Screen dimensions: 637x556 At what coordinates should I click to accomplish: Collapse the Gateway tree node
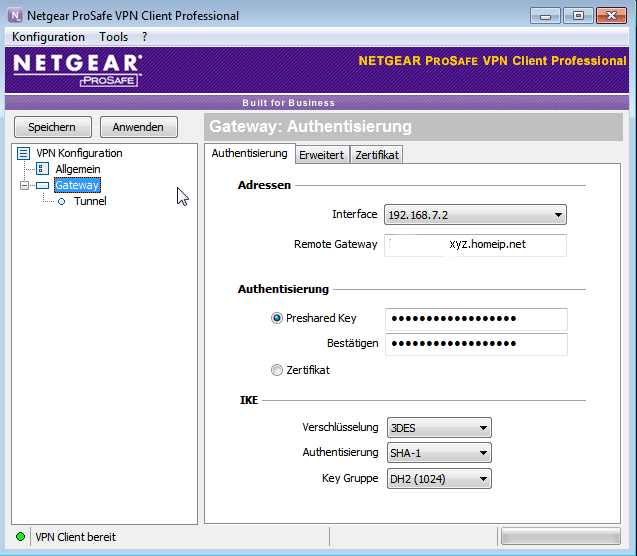pos(24,186)
